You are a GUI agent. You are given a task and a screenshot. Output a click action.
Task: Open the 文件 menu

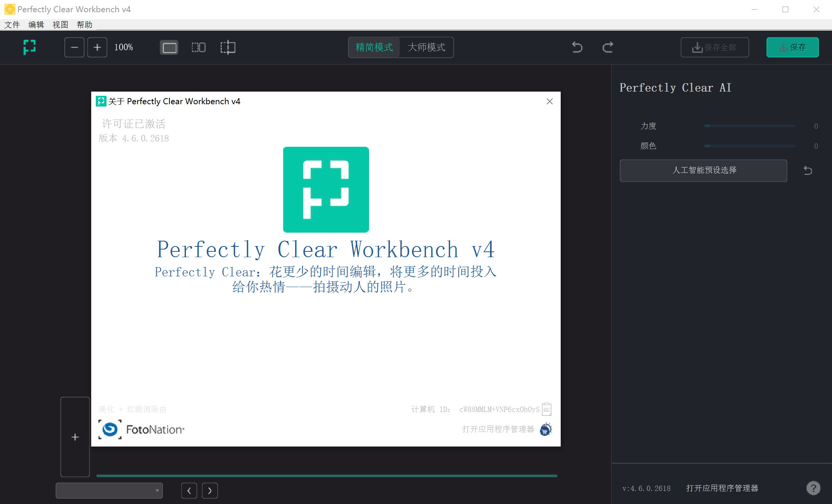click(12, 25)
